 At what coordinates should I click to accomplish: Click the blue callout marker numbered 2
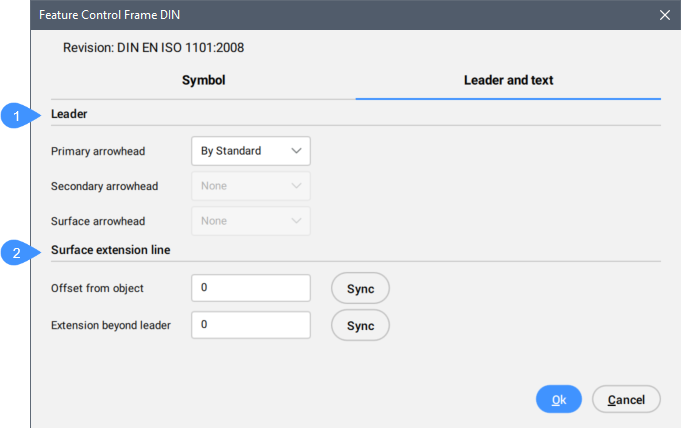[x=16, y=254]
